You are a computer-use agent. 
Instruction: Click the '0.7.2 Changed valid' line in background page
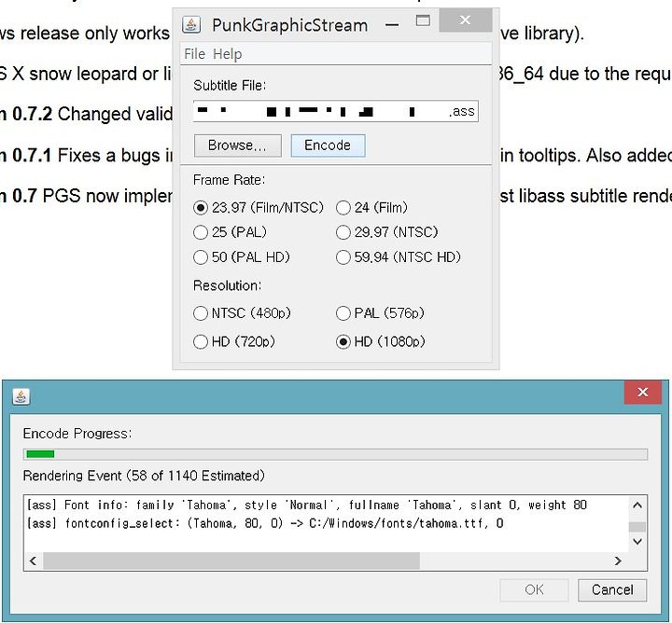click(x=86, y=115)
